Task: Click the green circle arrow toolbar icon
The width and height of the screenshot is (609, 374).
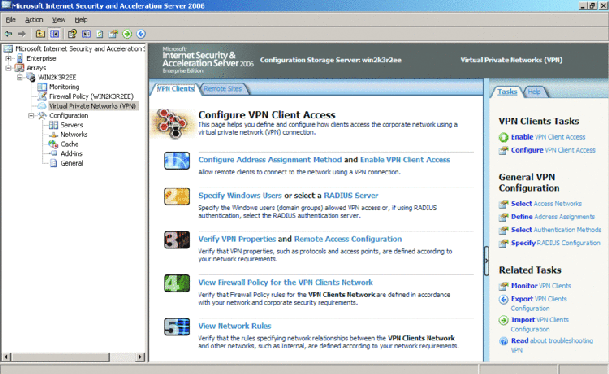Action: pyautogui.click(x=127, y=34)
